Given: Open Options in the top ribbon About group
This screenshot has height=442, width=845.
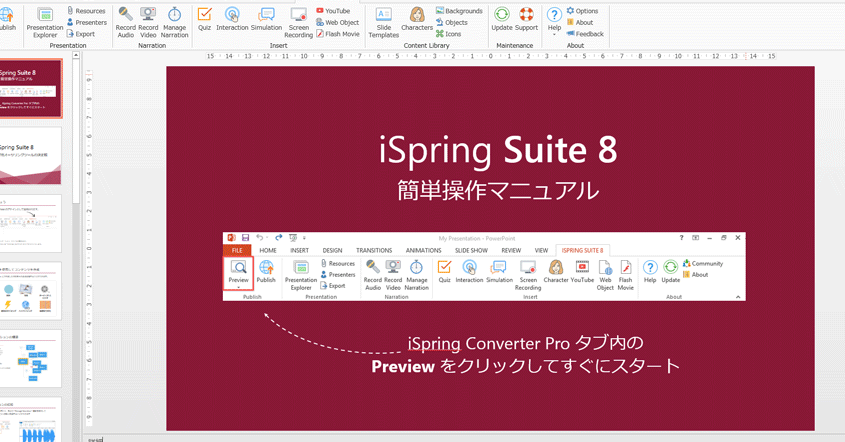Looking at the screenshot, I should (x=582, y=11).
